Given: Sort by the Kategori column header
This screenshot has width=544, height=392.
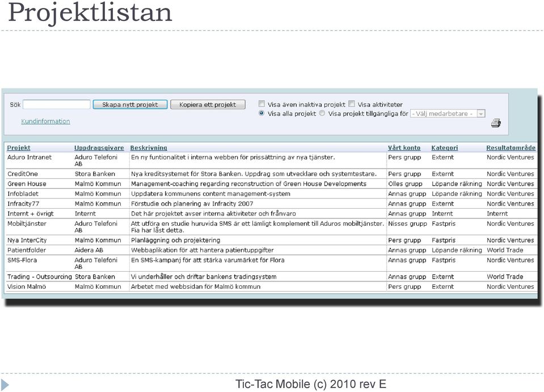Looking at the screenshot, I should (x=444, y=148).
